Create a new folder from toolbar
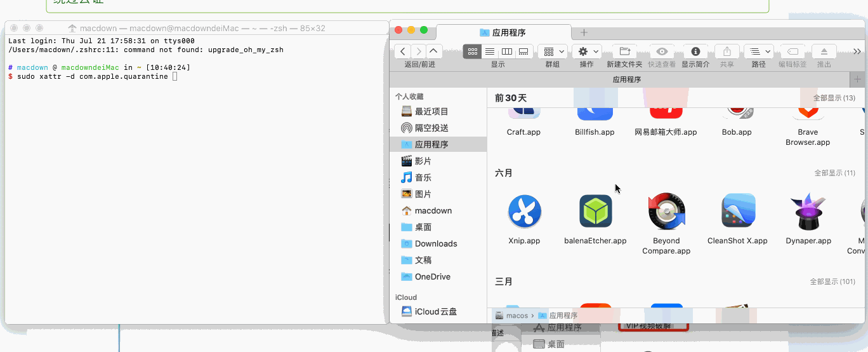Image resolution: width=868 pixels, height=352 pixels. (x=624, y=51)
